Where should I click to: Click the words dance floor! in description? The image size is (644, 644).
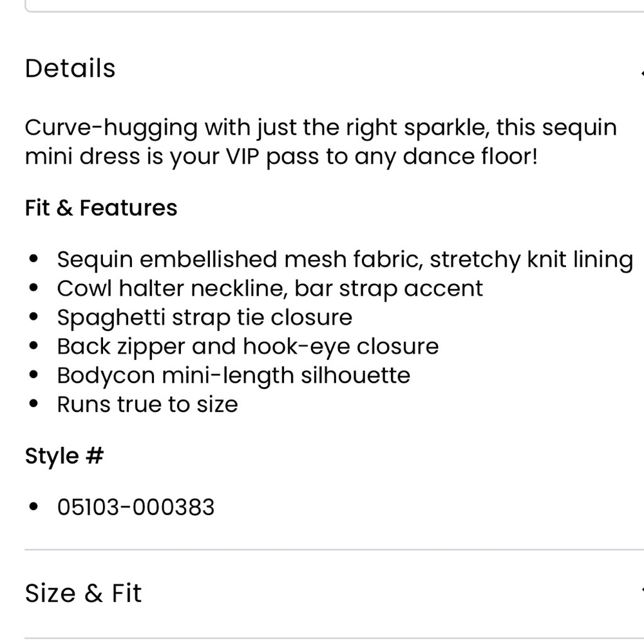point(470,156)
